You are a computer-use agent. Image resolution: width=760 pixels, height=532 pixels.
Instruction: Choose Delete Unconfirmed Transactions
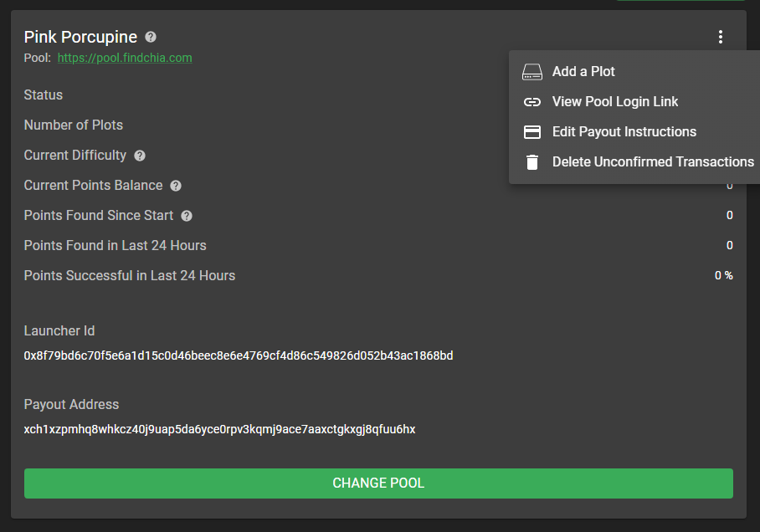coord(653,162)
